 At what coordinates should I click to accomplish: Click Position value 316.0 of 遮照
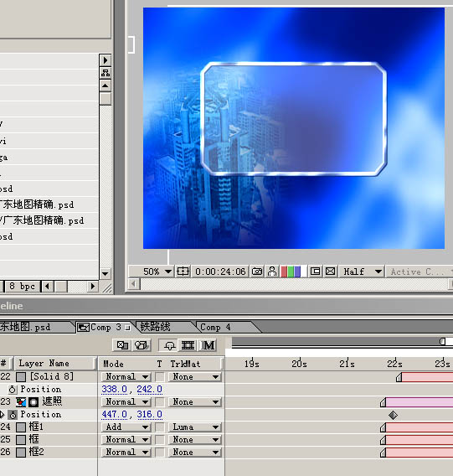coord(150,414)
